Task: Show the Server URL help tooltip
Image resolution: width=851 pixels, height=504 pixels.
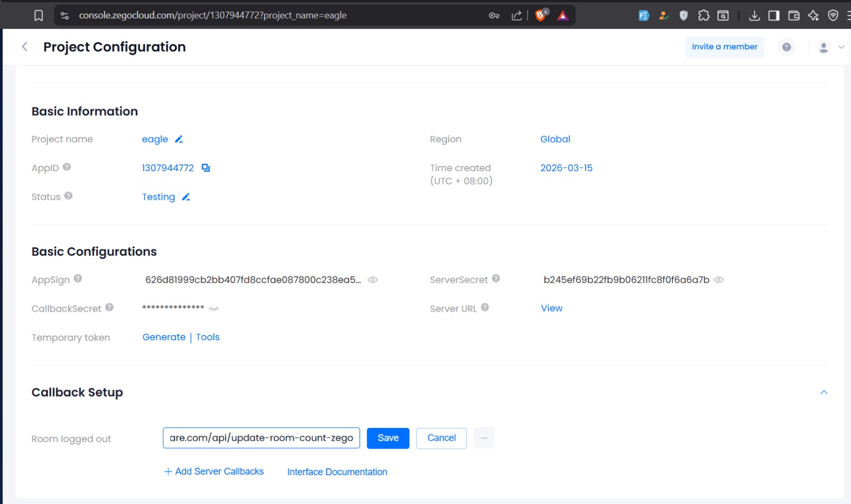Action: tap(485, 307)
